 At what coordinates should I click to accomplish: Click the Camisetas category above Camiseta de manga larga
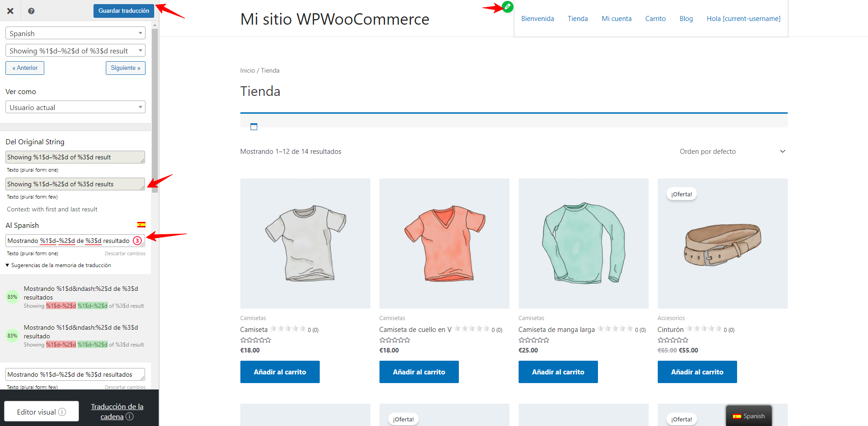(x=531, y=318)
